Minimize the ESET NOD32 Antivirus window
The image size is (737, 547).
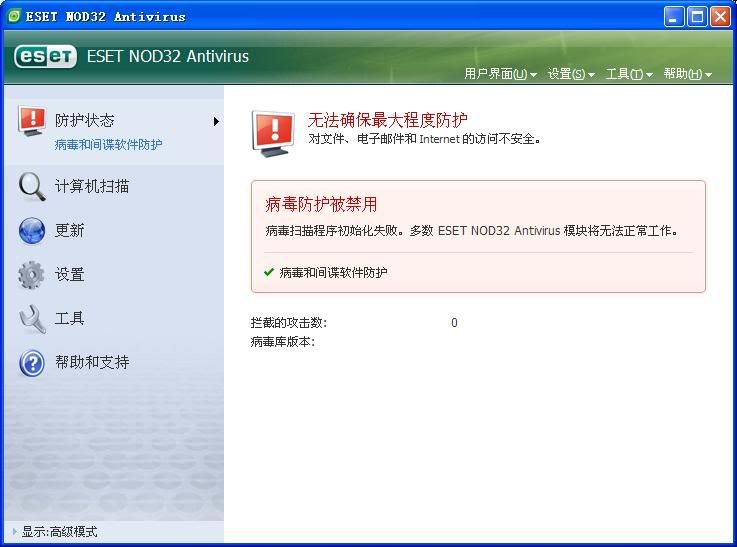674,17
